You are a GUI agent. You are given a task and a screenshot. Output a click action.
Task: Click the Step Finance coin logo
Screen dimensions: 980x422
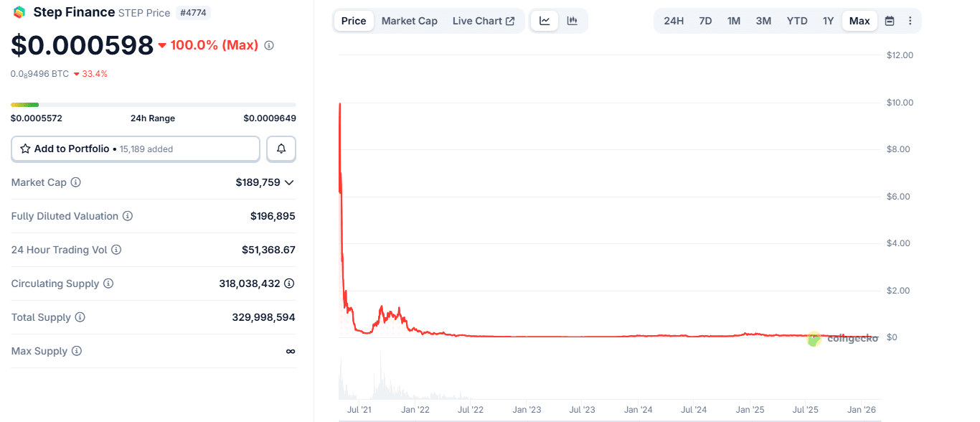[18, 11]
